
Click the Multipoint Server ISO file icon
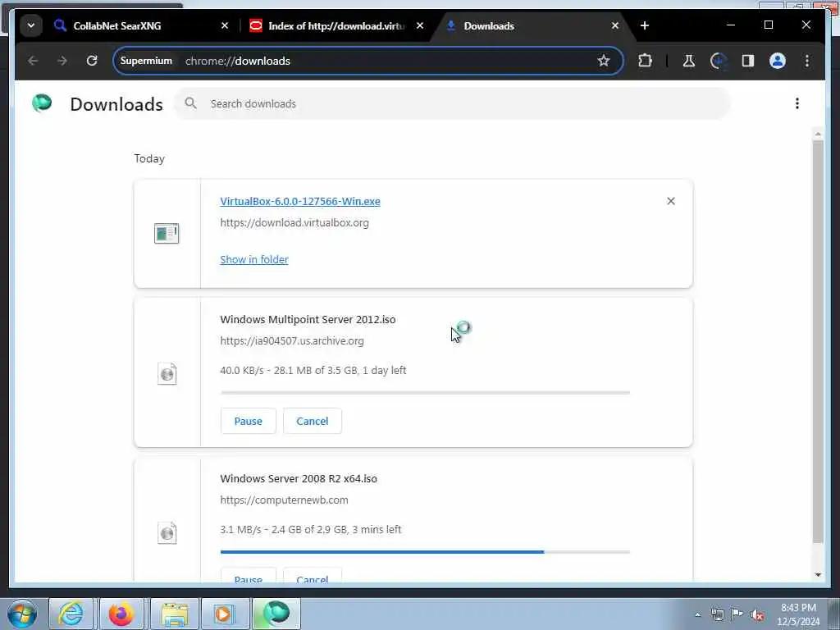[x=167, y=373]
